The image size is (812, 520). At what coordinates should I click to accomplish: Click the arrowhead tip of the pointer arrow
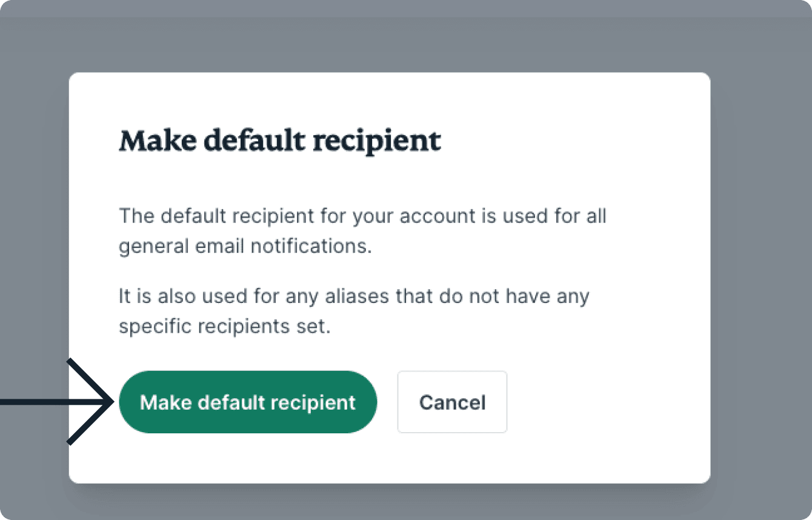pyautogui.click(x=111, y=402)
